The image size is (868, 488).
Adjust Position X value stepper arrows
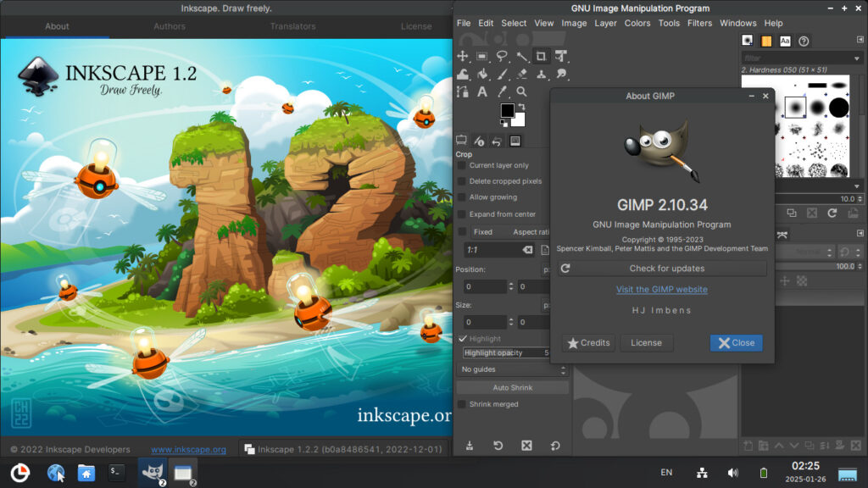(511, 286)
